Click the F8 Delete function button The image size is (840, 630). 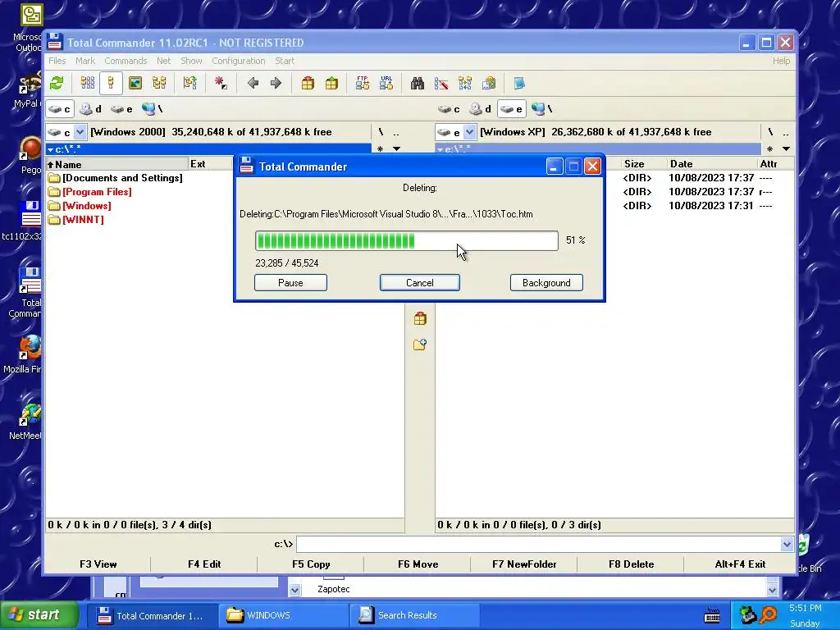pos(631,564)
